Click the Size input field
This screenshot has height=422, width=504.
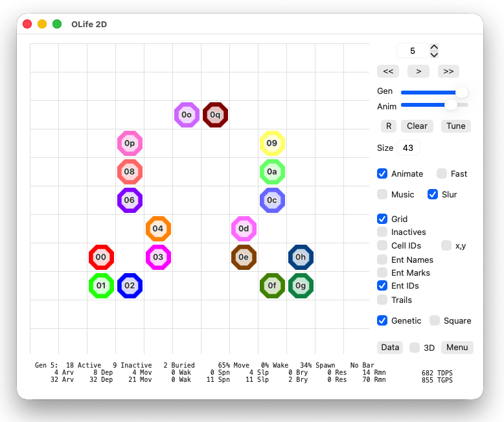tap(408, 148)
